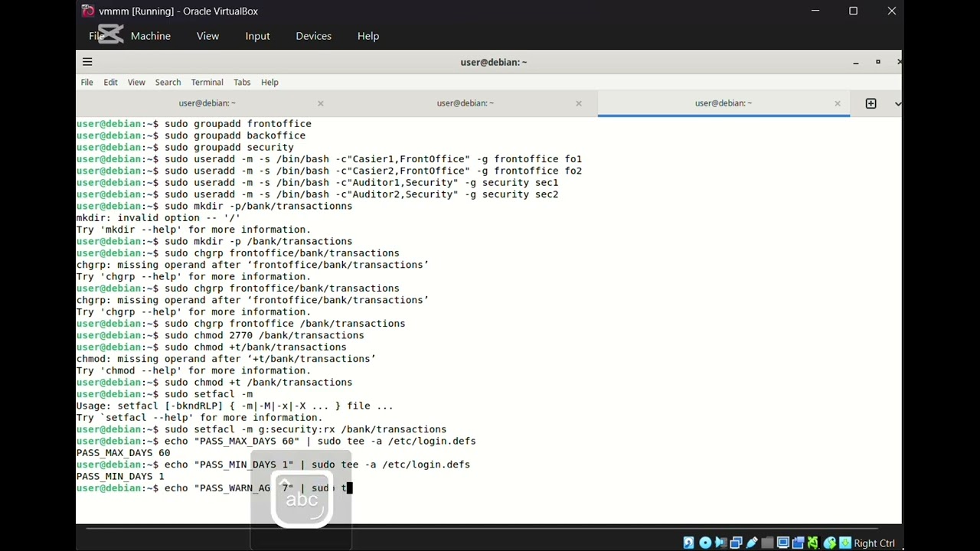980x551 pixels.
Task: Click the display settings indicator icon
Action: (x=782, y=543)
